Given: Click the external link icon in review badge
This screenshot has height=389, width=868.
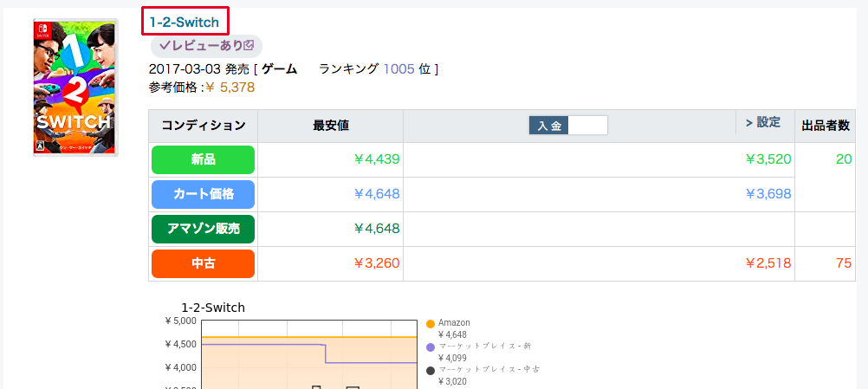Looking at the screenshot, I should [x=249, y=45].
